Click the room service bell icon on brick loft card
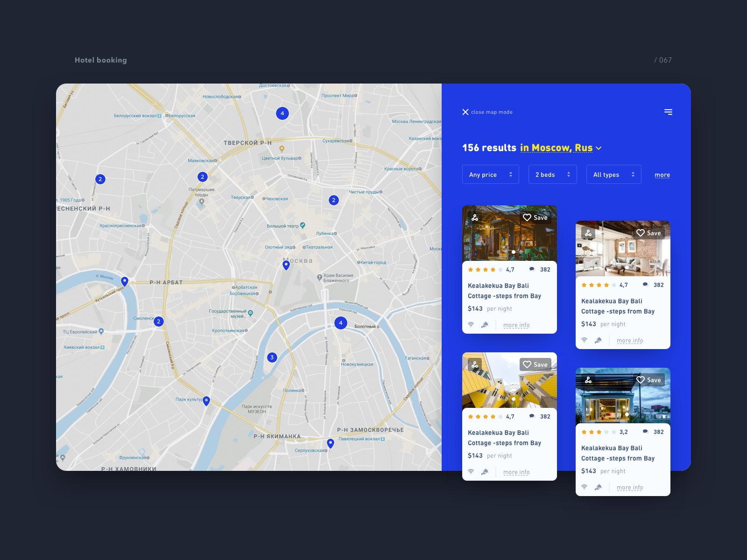Viewport: 747px width, 560px height. (598, 340)
